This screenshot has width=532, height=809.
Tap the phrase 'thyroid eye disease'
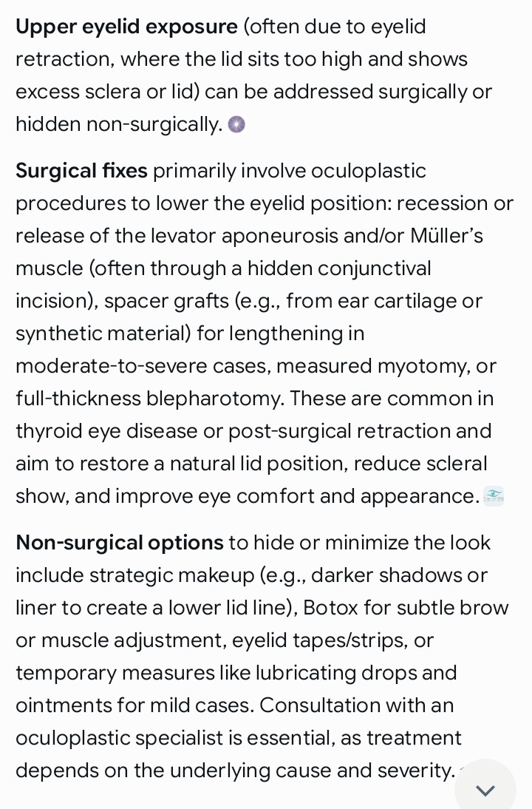[106, 431]
